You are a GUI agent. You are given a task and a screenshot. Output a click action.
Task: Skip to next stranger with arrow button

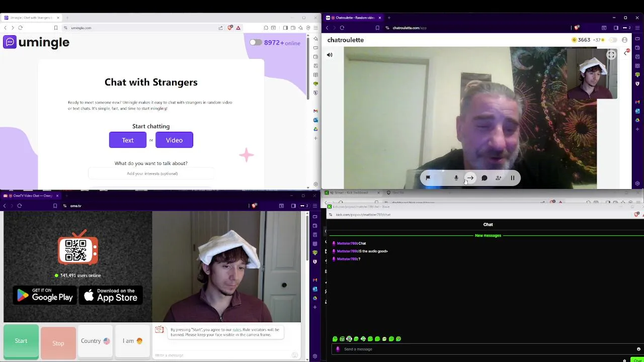coord(470,177)
